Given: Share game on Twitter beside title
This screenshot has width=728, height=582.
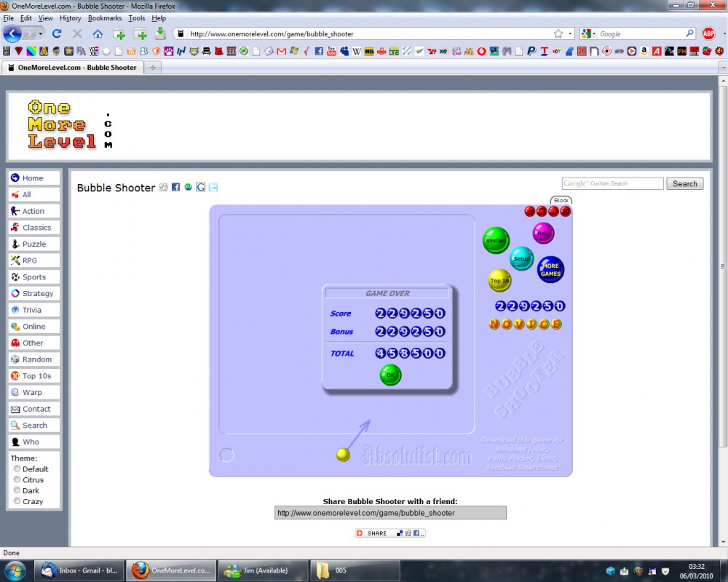Looking at the screenshot, I should tap(213, 187).
